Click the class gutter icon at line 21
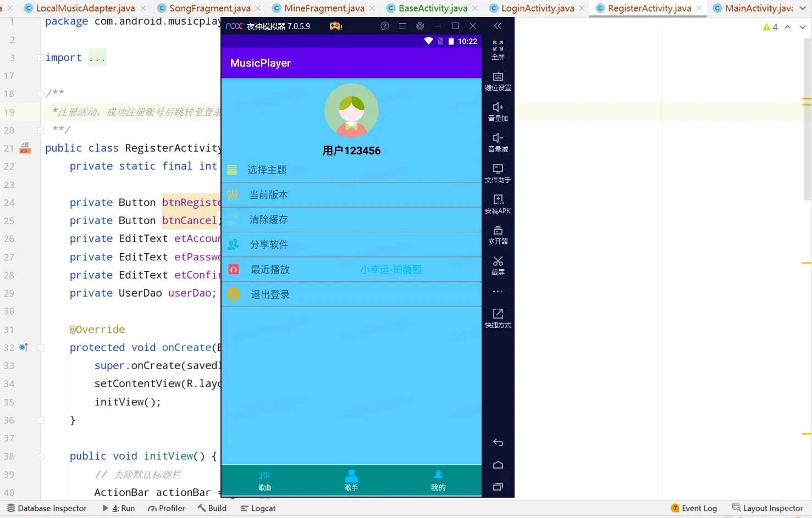The width and height of the screenshot is (812, 518). tap(25, 148)
